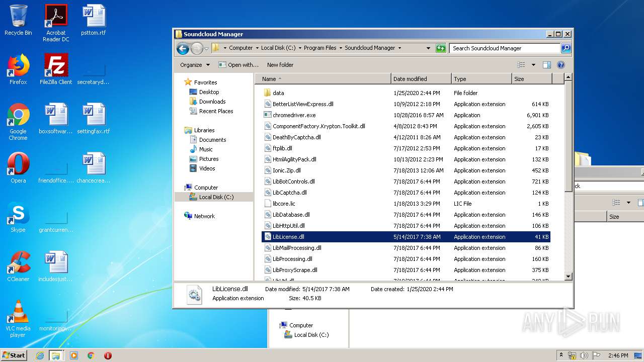Expand arrow after Computer in breadcrumb

(x=257, y=48)
